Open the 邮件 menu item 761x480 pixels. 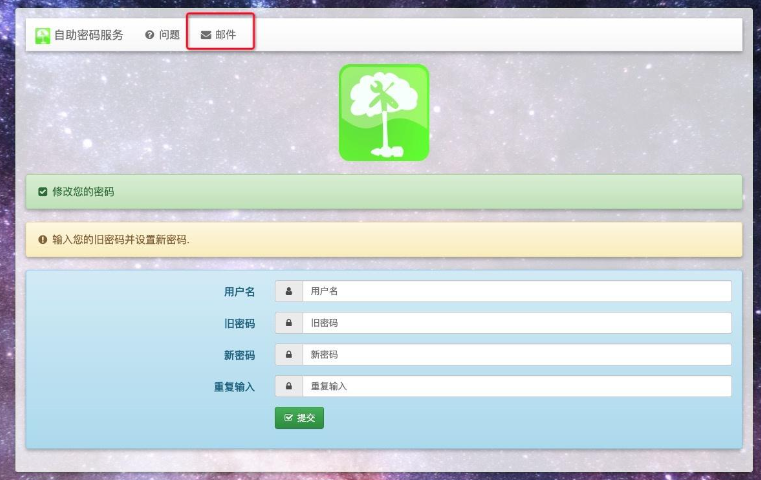(219, 35)
